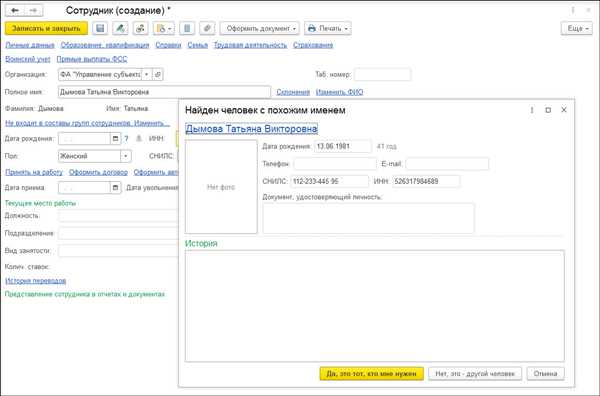Expand the Пол dropdown
Viewport: 600px width, 396px height.
126,156
